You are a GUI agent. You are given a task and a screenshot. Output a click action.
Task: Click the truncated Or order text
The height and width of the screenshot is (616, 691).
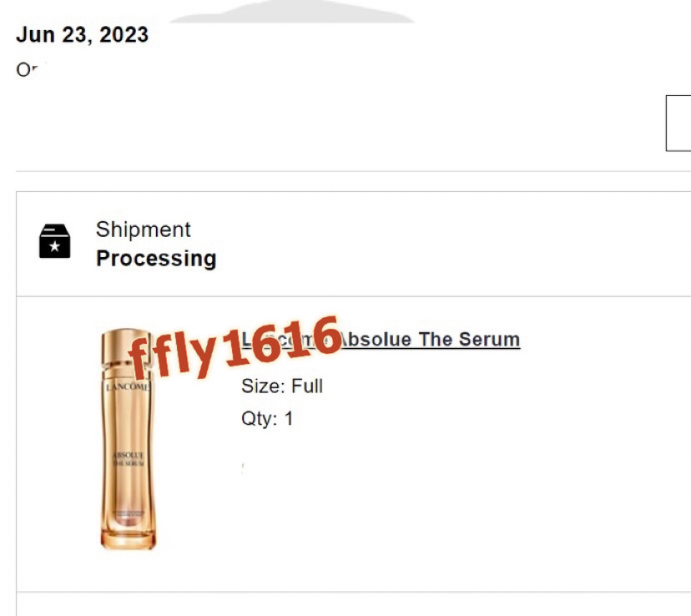[x=28, y=69]
